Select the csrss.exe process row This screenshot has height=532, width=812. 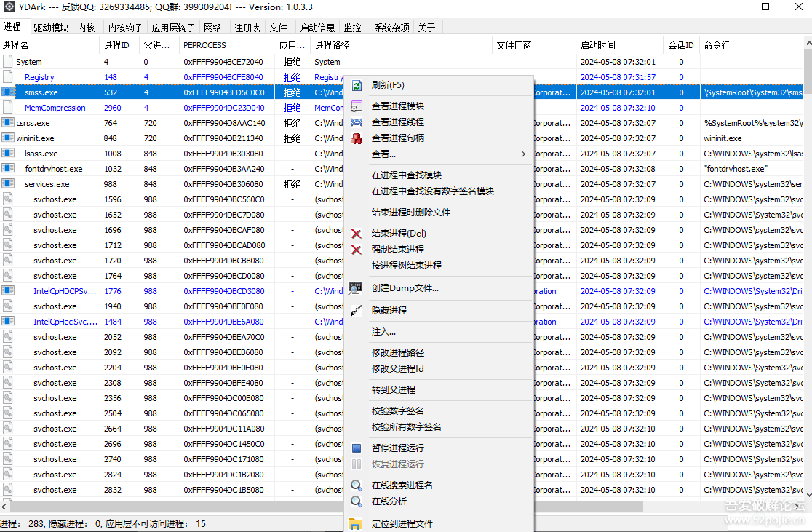[x=33, y=123]
